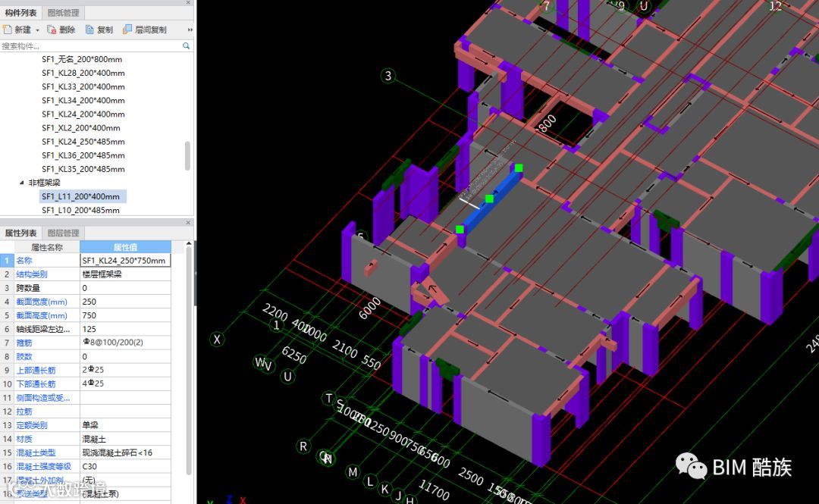Click the search magnifier icon

pyautogui.click(x=187, y=46)
